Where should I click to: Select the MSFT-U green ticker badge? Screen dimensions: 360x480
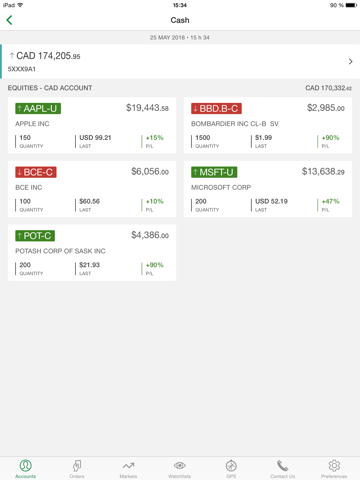[x=214, y=172]
